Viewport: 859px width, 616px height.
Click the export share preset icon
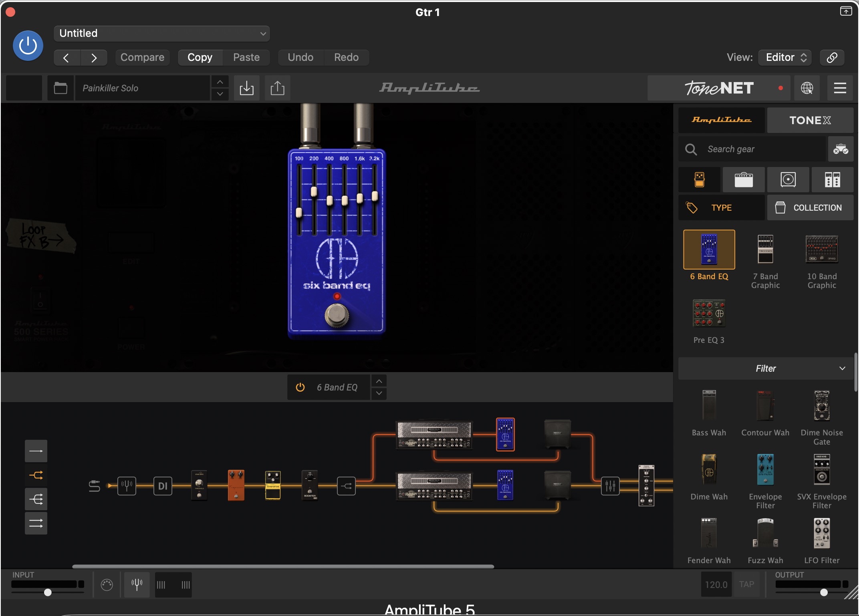277,88
